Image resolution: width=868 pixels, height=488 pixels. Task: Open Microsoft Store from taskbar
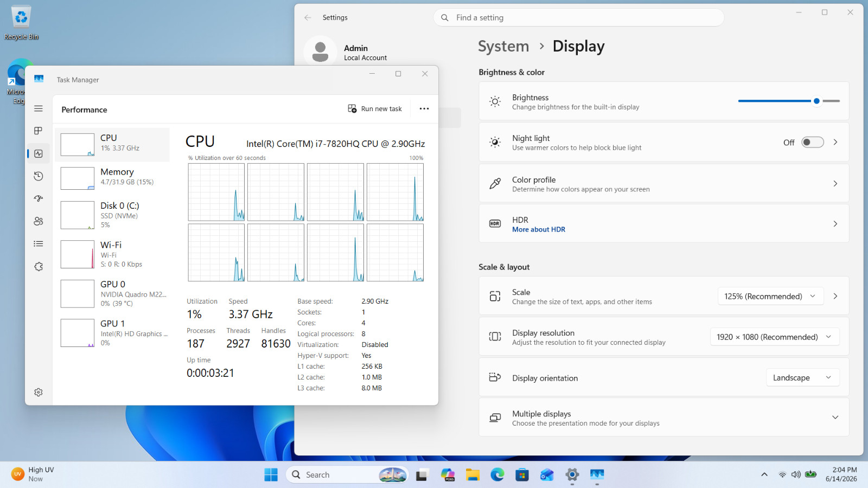click(522, 474)
